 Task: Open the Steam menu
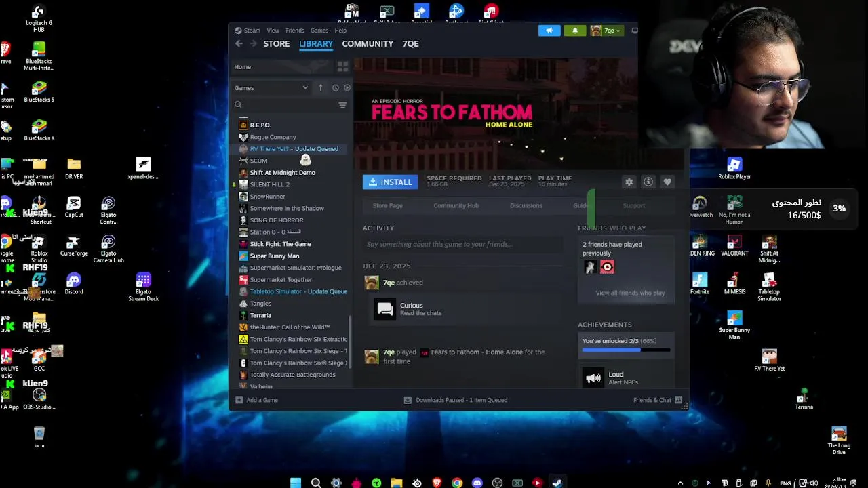click(252, 30)
